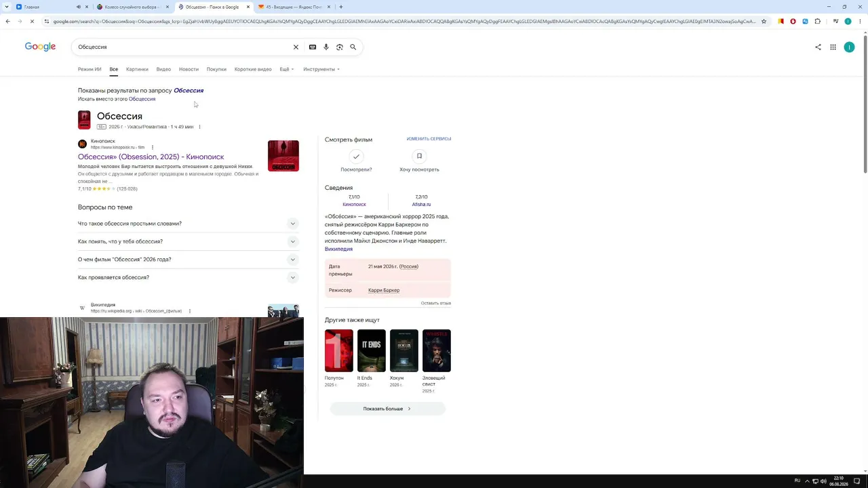Start voice search with the microphone icon
Image resolution: width=868 pixels, height=488 pixels.
click(326, 47)
